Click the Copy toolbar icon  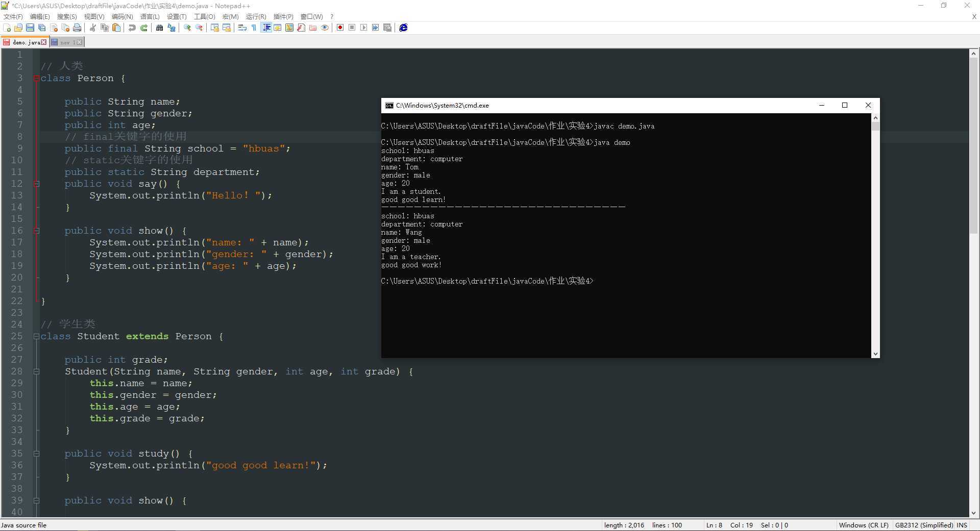(x=105, y=28)
